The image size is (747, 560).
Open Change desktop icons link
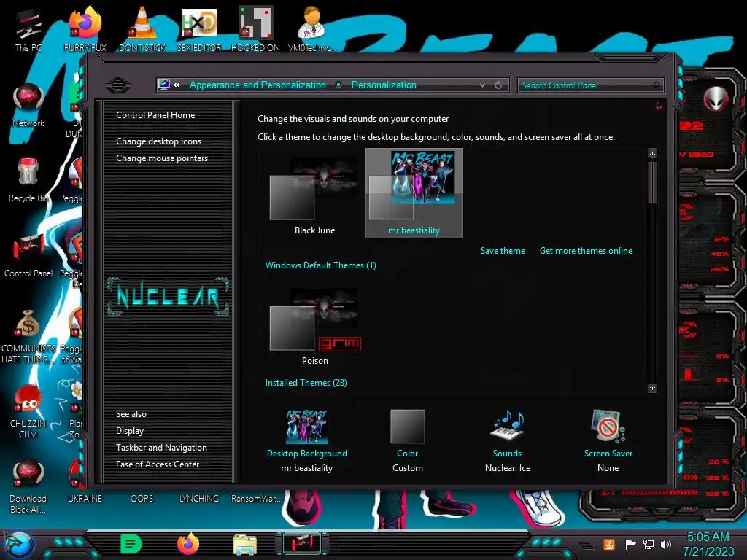[158, 141]
